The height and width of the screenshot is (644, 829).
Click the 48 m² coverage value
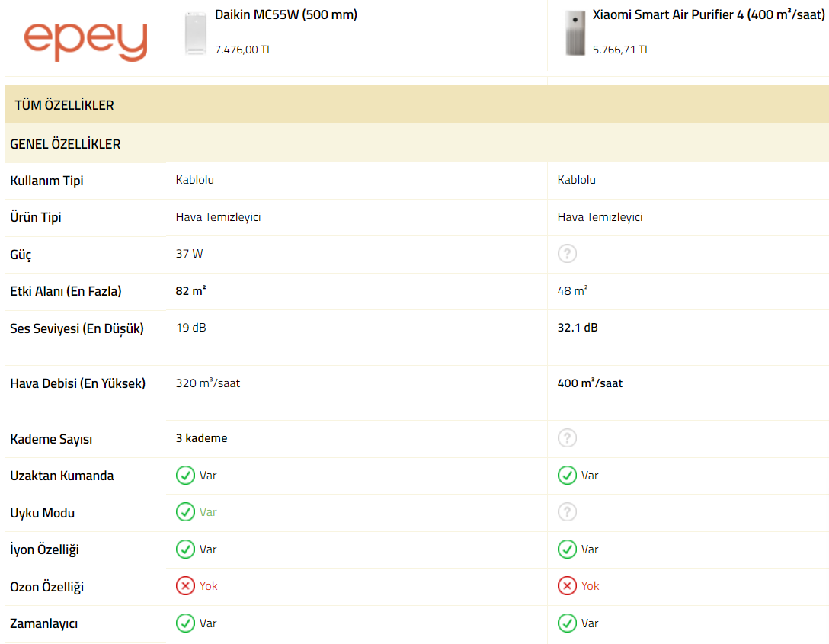click(572, 291)
